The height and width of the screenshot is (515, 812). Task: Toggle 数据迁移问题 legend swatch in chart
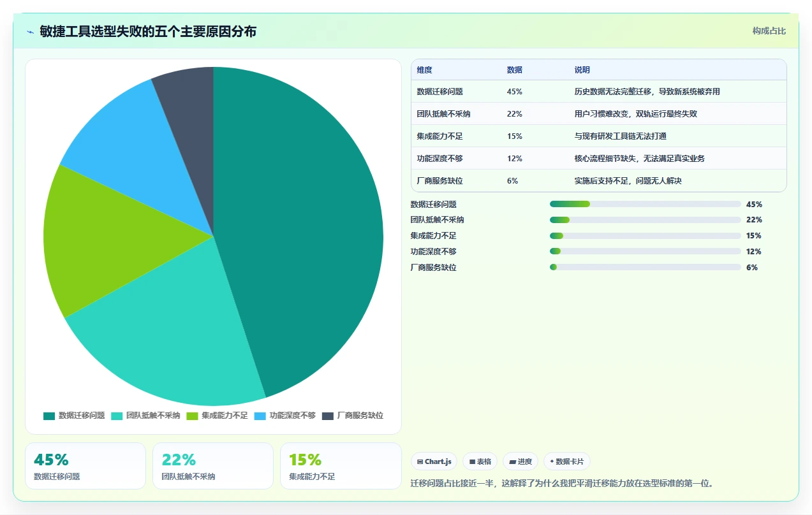(x=49, y=416)
